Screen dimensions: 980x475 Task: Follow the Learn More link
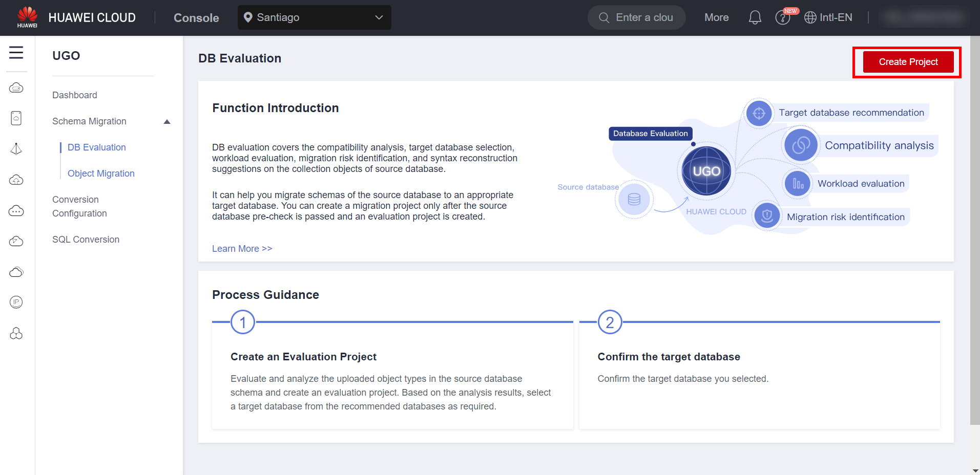point(242,249)
